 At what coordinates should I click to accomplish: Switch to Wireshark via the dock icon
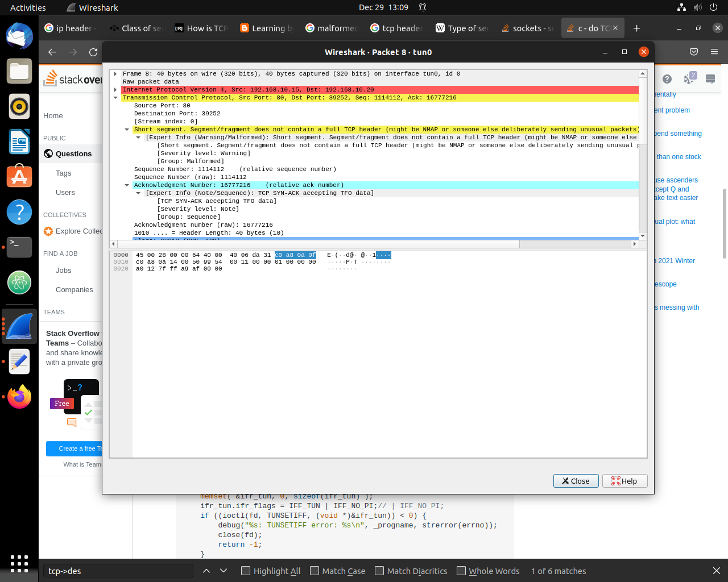19,326
